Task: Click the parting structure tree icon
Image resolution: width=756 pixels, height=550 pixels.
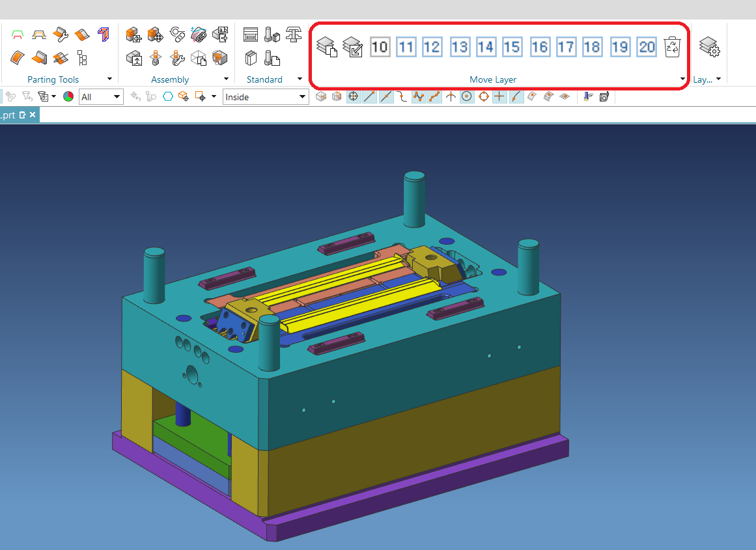Action: tap(82, 58)
